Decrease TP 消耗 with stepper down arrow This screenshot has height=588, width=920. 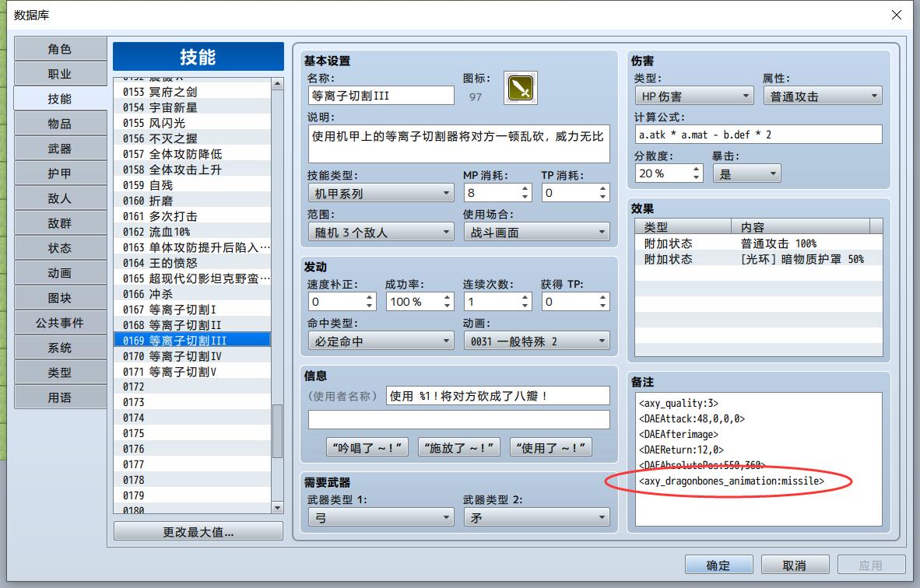[x=602, y=197]
